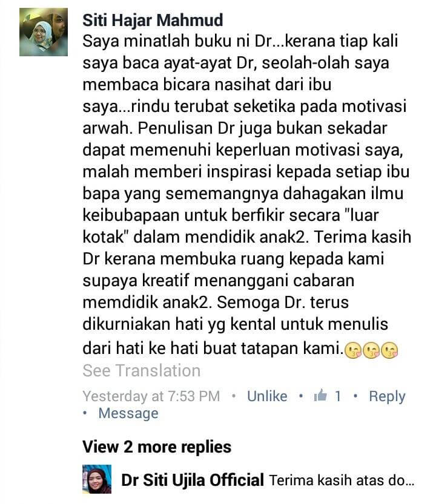This screenshot has height=504, width=436.
Task: Show who liked via the count 1
Action: point(338,396)
